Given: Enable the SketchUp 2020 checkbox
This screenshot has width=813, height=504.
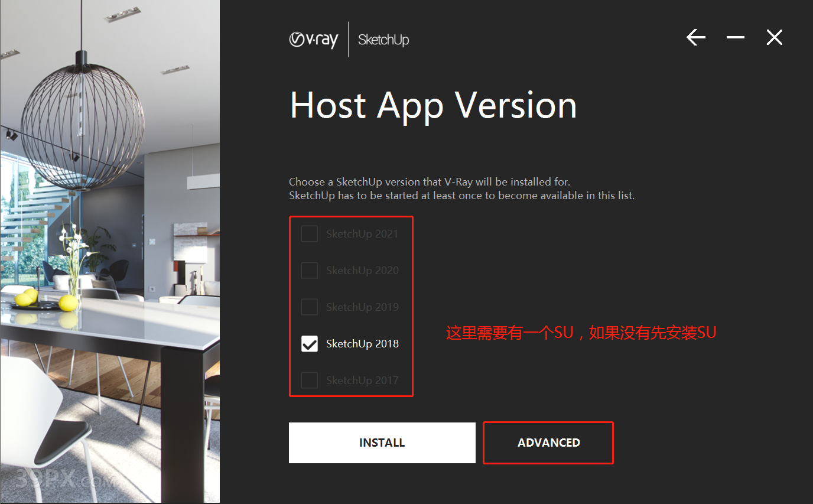Looking at the screenshot, I should [x=310, y=271].
